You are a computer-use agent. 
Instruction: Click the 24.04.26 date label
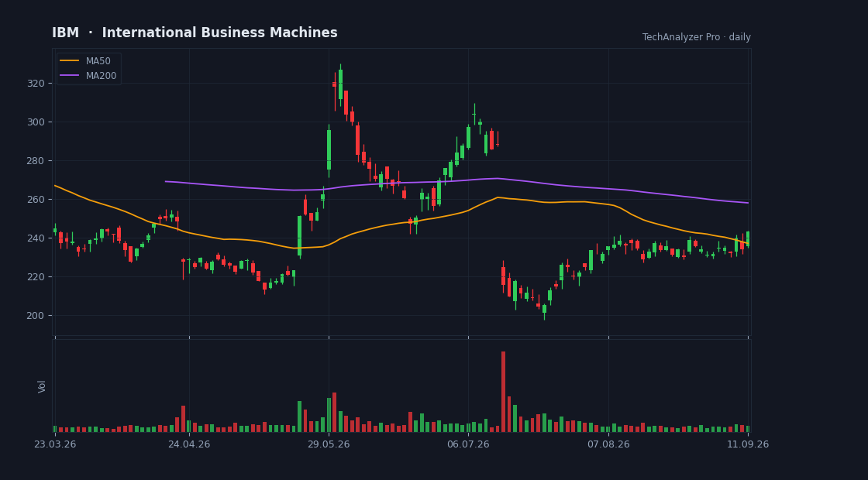[189, 444]
